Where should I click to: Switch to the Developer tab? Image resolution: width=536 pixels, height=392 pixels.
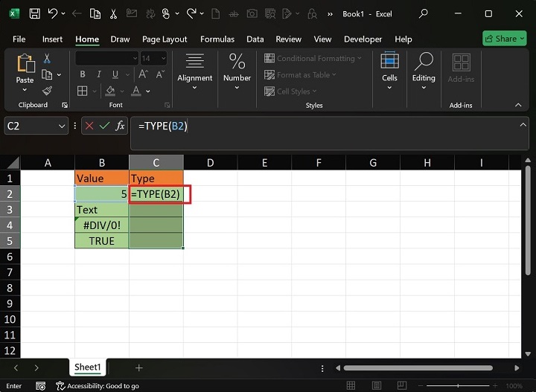coord(363,39)
